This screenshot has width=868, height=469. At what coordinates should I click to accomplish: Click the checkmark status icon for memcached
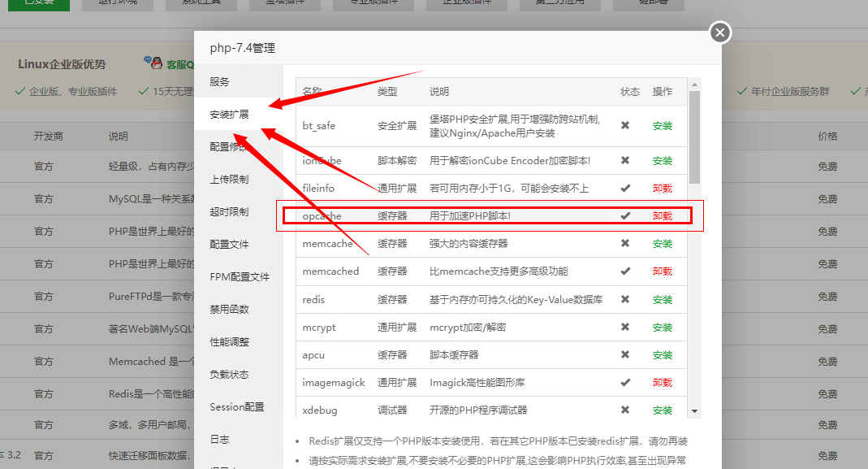pyautogui.click(x=627, y=271)
